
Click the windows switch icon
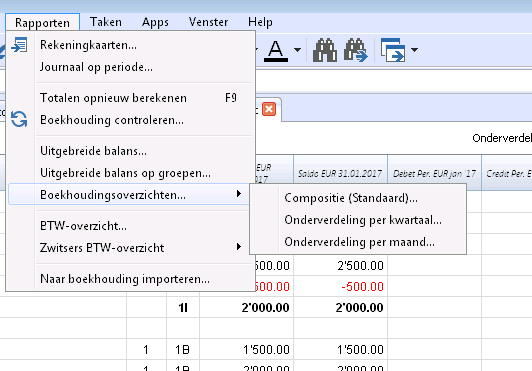click(x=393, y=50)
